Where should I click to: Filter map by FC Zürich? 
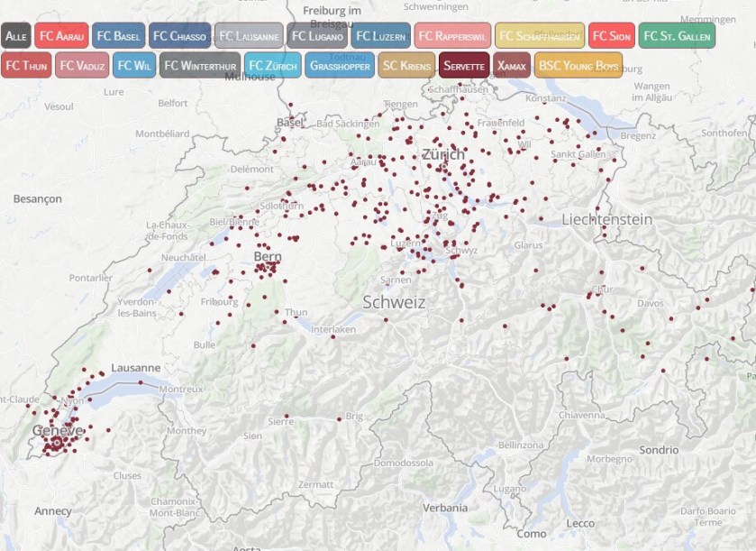click(x=272, y=66)
